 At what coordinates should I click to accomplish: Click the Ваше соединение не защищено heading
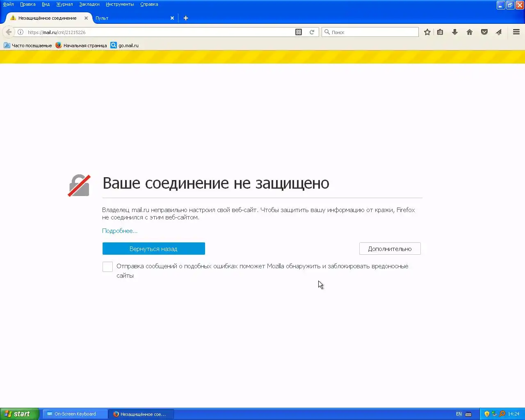[216, 183]
